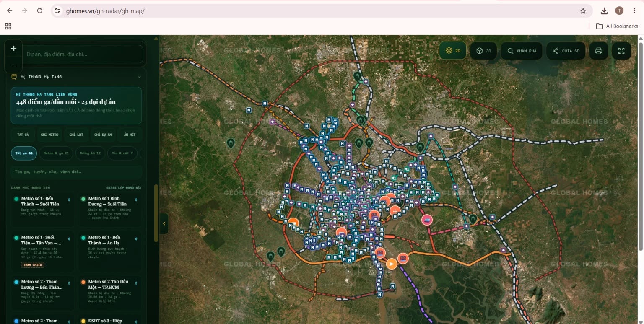Enter fullscreen using expand arrows icon

(x=621, y=51)
